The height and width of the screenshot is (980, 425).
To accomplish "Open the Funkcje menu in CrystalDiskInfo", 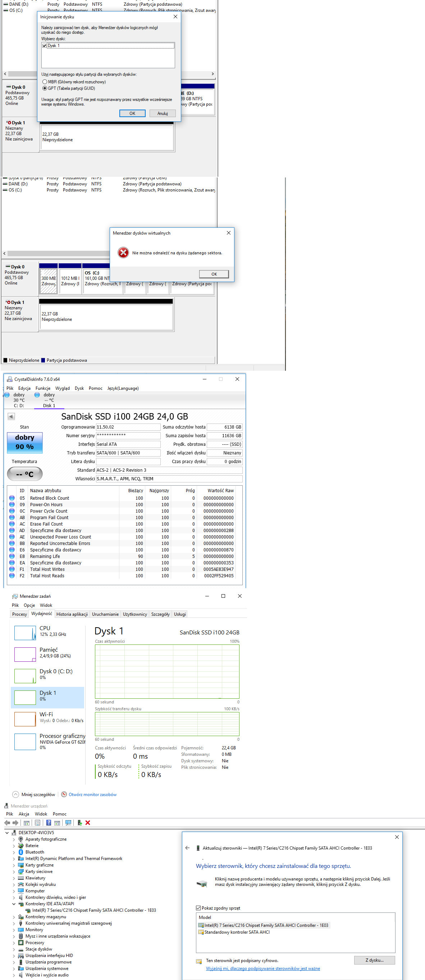I will pyautogui.click(x=43, y=388).
